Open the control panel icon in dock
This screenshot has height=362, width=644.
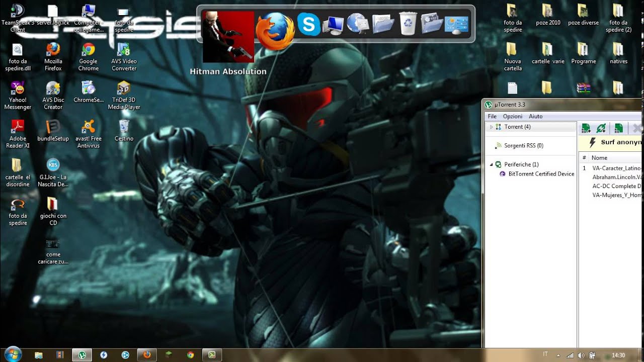456,24
